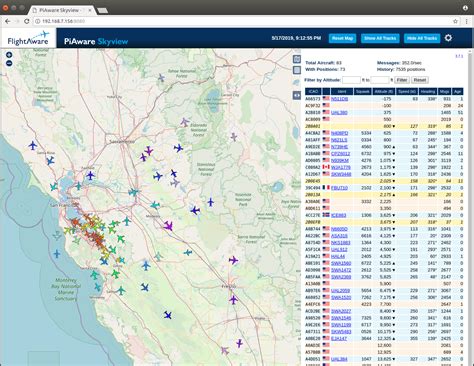Screen dimensions: 474x366
Task: Sort table by ICAO column header
Action: click(313, 91)
